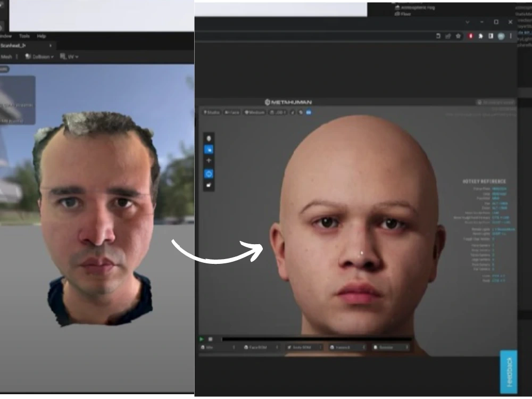Viewport: 532px width, 399px height.
Task: Click the red browser extension icon
Action: click(471, 36)
